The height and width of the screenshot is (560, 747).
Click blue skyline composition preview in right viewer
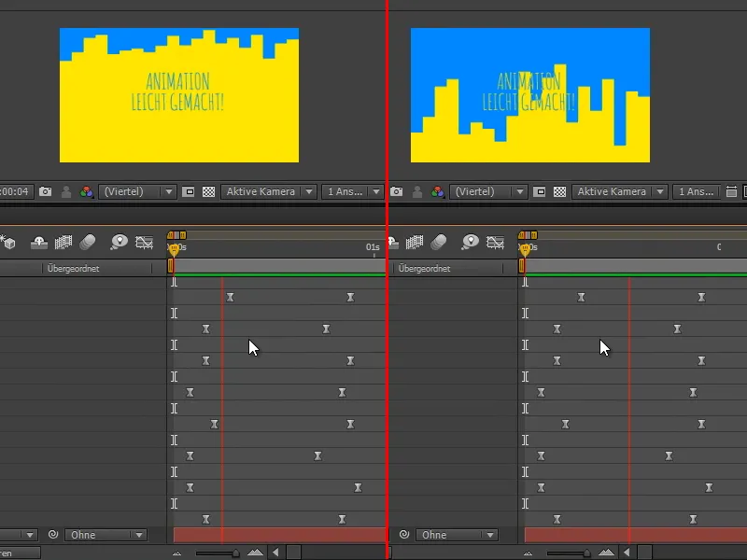click(530, 95)
